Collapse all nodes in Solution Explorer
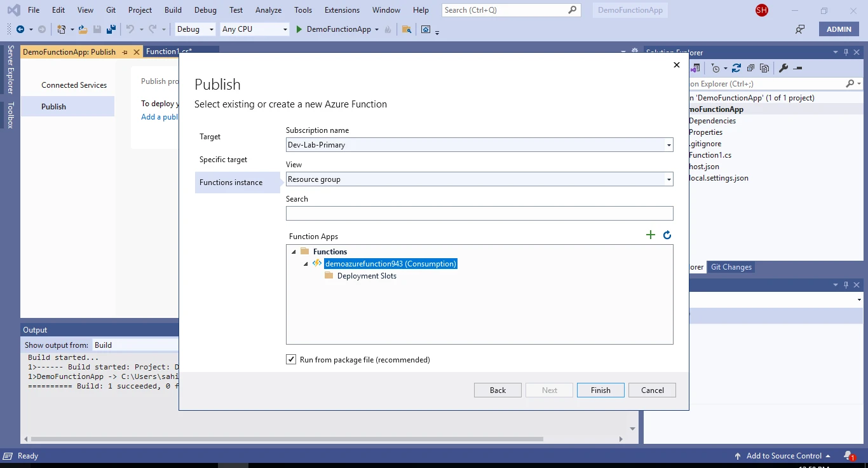 point(750,67)
